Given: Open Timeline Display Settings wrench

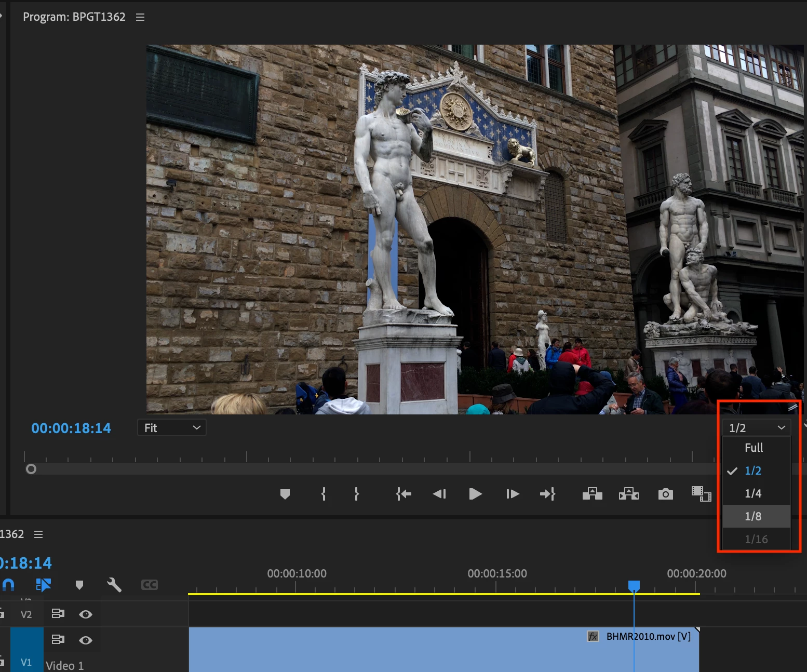Looking at the screenshot, I should click(x=114, y=585).
